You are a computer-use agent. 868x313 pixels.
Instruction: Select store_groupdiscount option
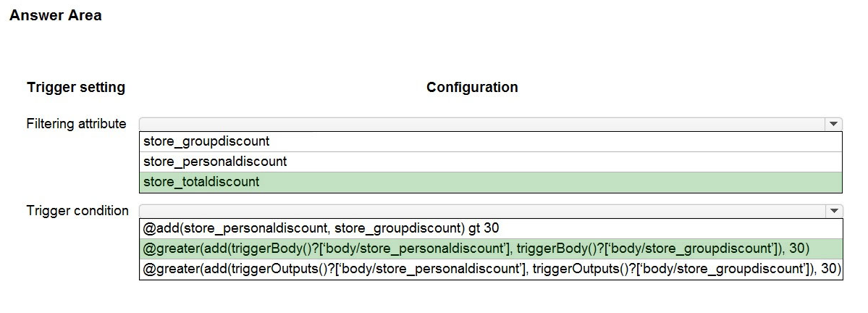206,141
